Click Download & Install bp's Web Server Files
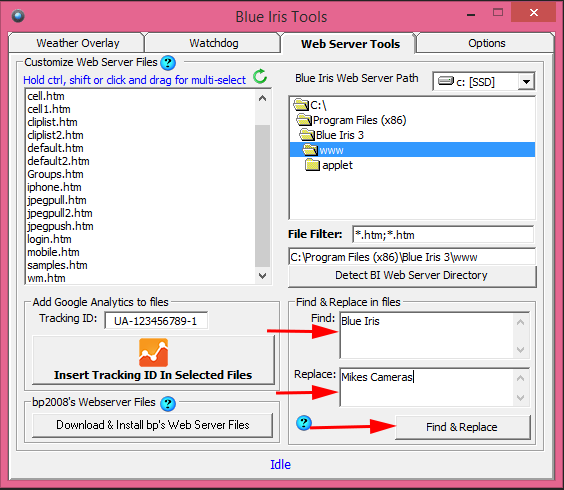 tap(153, 425)
